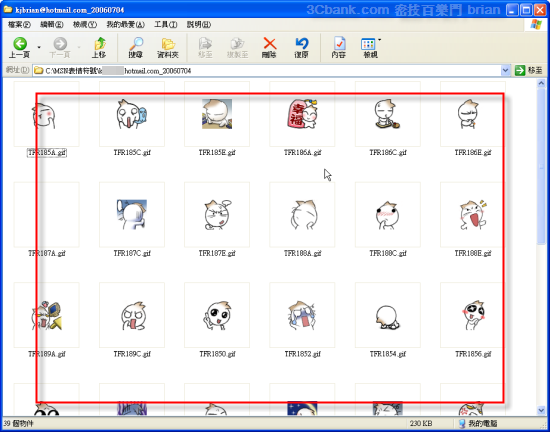Viewport: 550px width, 432px height.
Task: Select thumbnail TFR1852.gif
Action: 302,315
